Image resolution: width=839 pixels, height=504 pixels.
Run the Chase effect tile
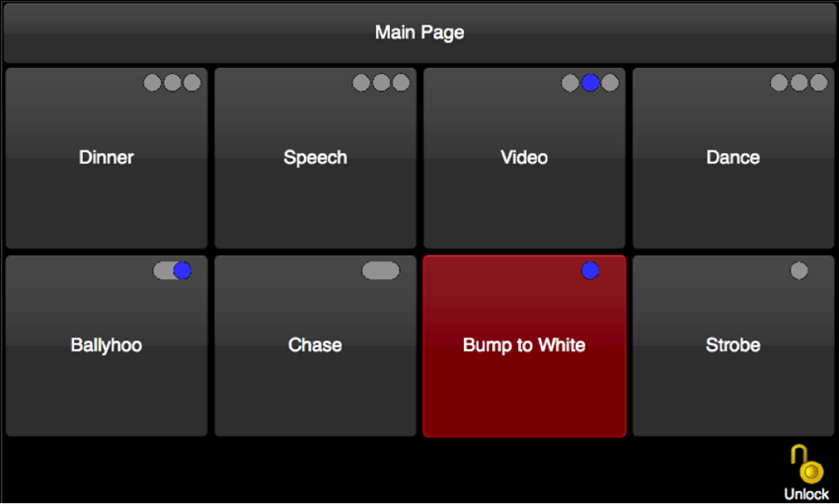[315, 346]
